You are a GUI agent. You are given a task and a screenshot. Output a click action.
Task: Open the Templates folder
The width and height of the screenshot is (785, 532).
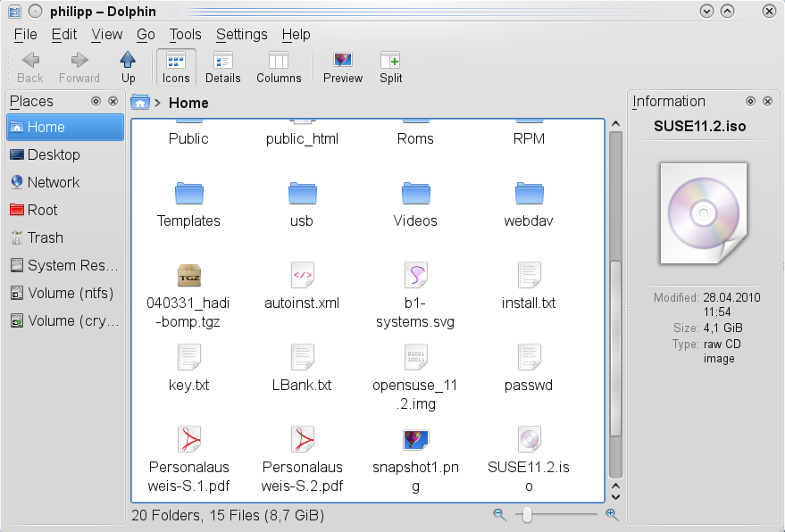coord(188,198)
